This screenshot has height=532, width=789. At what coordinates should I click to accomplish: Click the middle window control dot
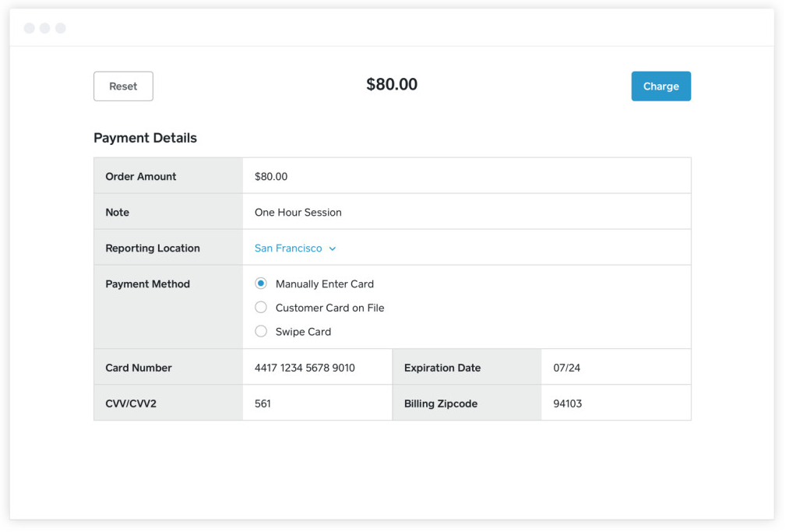[45, 28]
